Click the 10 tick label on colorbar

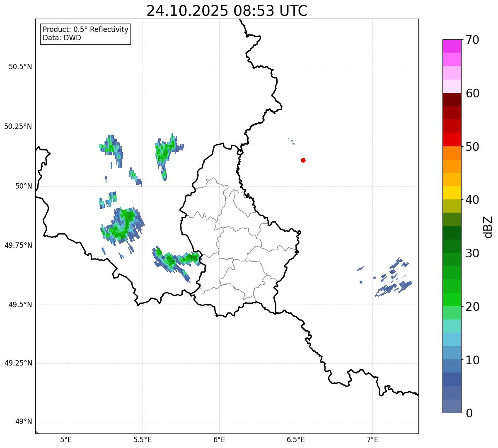coord(473,360)
